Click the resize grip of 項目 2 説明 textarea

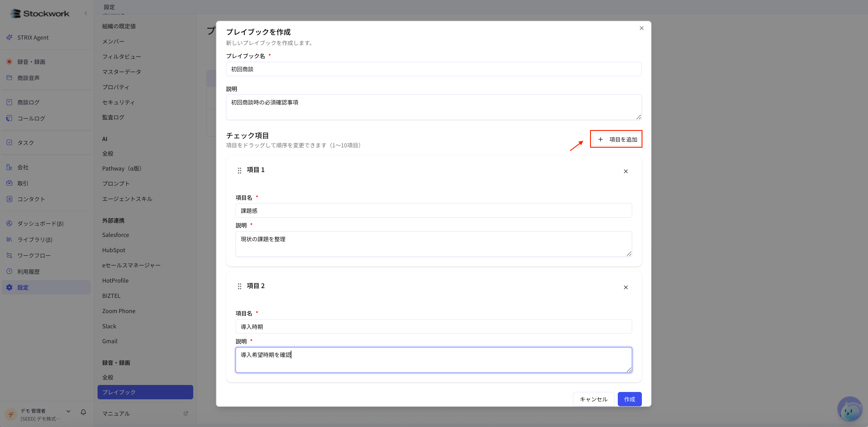pyautogui.click(x=629, y=369)
